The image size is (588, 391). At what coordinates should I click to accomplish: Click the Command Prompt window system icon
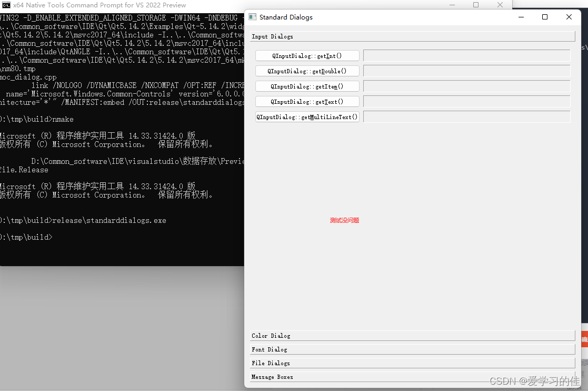(x=6, y=5)
